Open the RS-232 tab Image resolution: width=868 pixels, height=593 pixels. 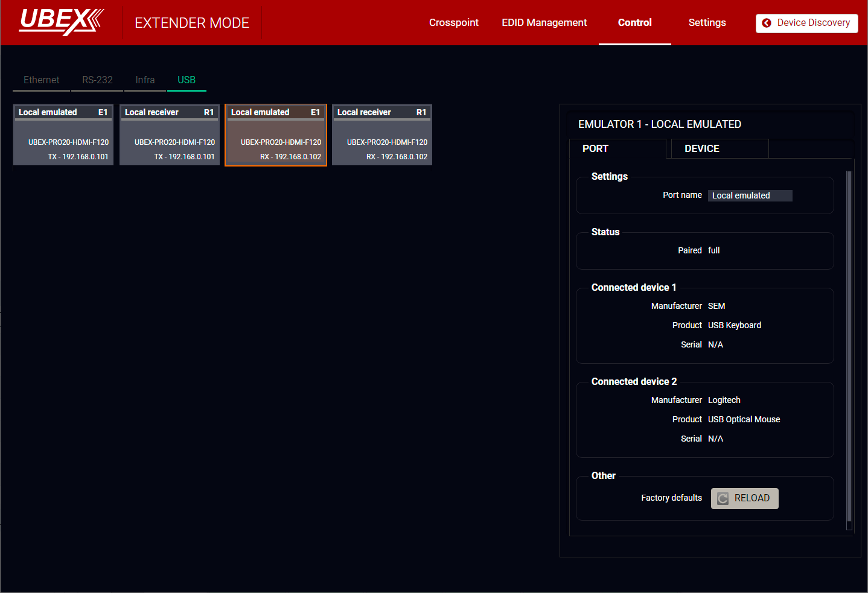[97, 80]
